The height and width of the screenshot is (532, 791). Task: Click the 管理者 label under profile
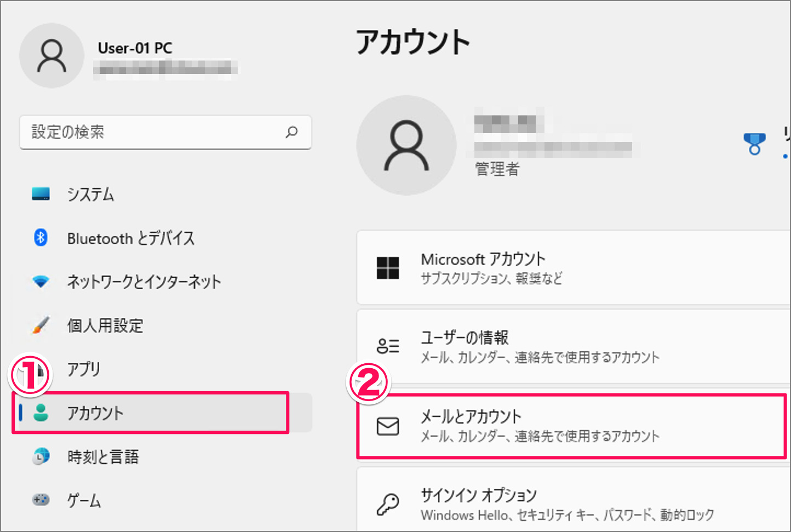[497, 169]
